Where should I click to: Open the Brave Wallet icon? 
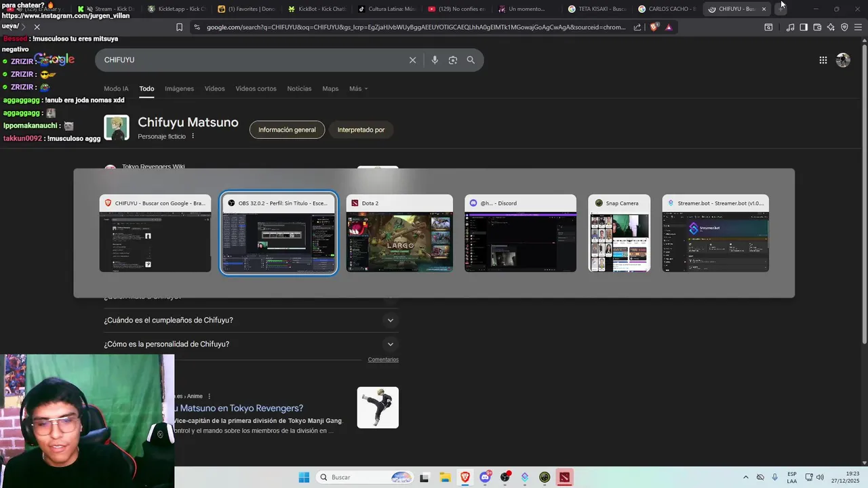pyautogui.click(x=817, y=27)
